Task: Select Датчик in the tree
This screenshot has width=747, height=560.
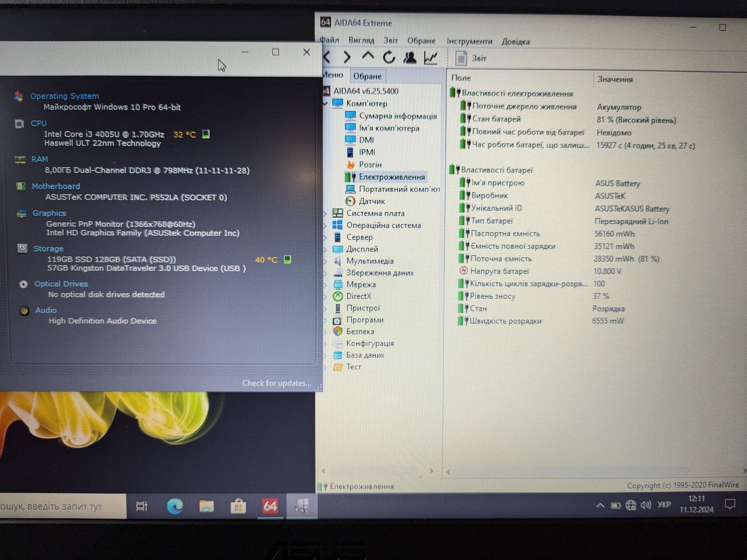Action: [372, 201]
